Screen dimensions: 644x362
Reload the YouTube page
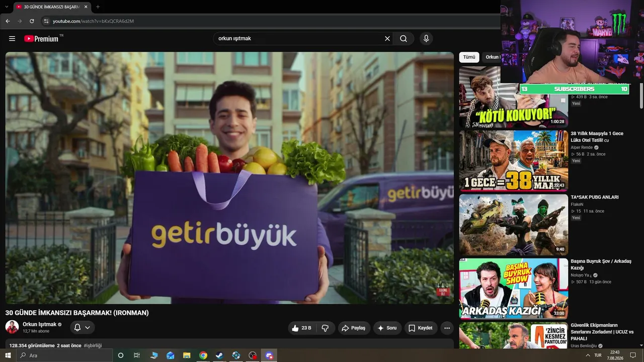point(32,21)
